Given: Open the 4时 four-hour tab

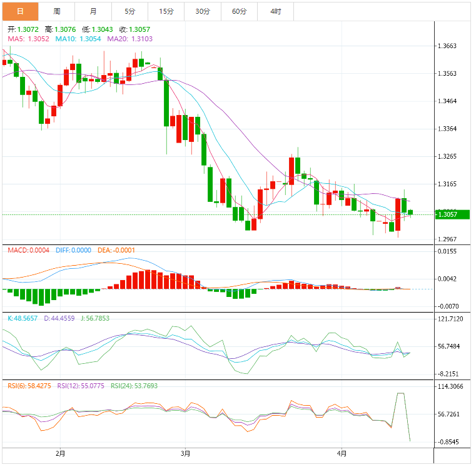Looking at the screenshot, I should point(276,11).
